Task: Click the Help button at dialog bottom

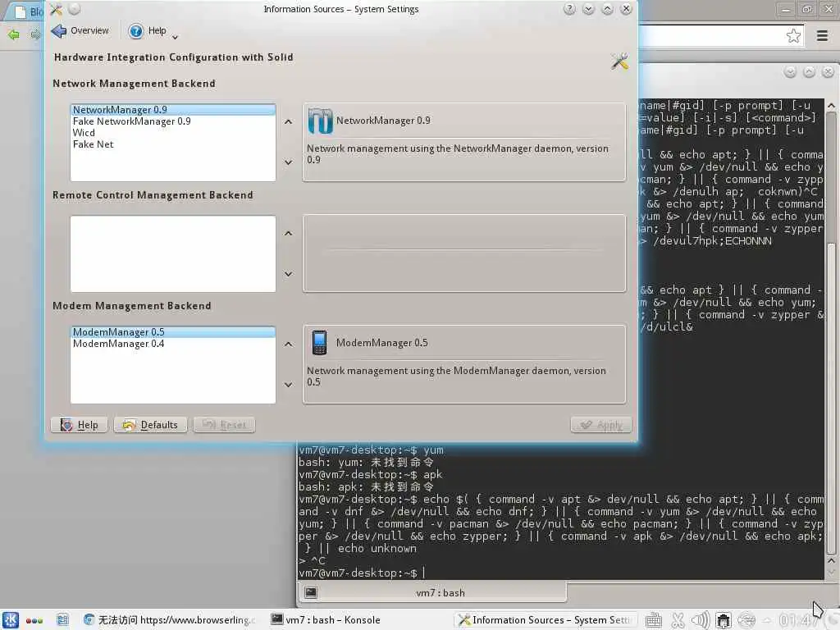Action: pos(80,425)
